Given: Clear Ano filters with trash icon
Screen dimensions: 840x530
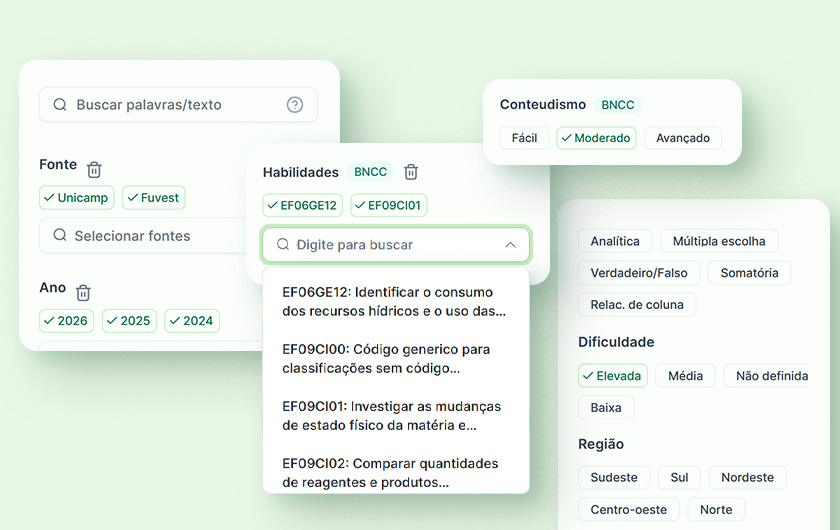Looking at the screenshot, I should tap(83, 293).
